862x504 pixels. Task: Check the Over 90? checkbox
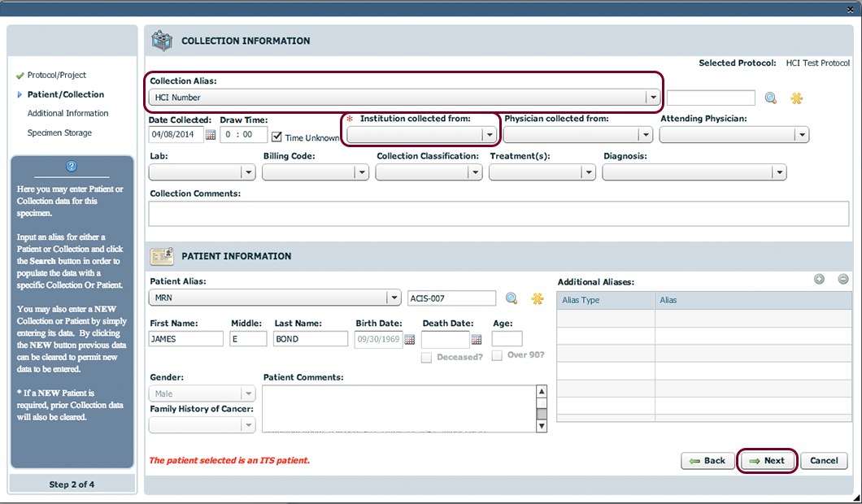(x=497, y=355)
